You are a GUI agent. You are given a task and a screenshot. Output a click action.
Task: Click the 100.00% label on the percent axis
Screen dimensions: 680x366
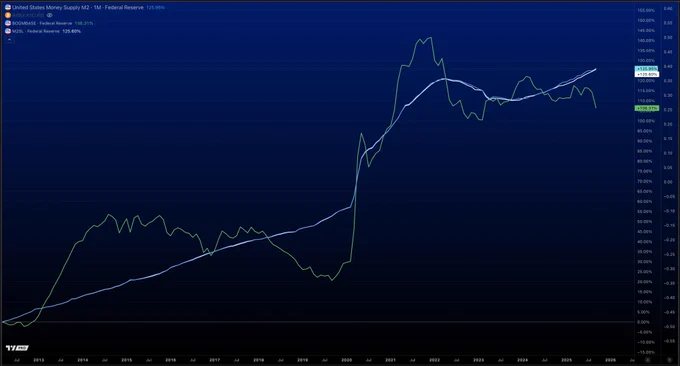click(x=646, y=121)
